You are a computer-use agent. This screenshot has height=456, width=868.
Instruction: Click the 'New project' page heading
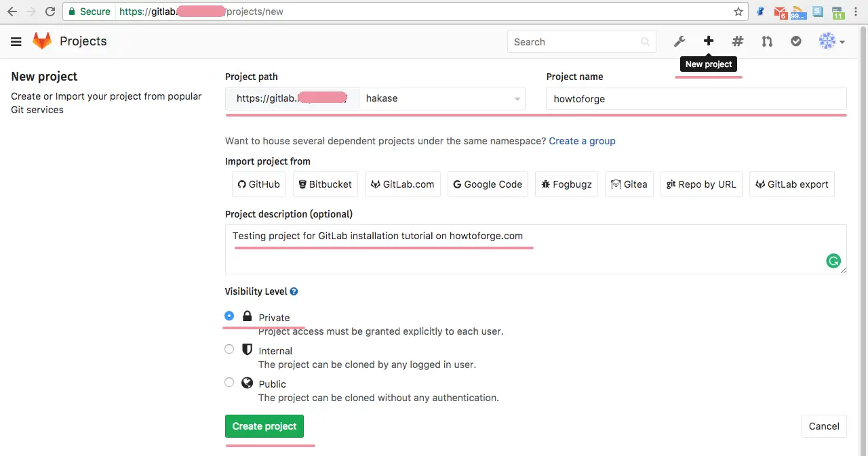[45, 77]
